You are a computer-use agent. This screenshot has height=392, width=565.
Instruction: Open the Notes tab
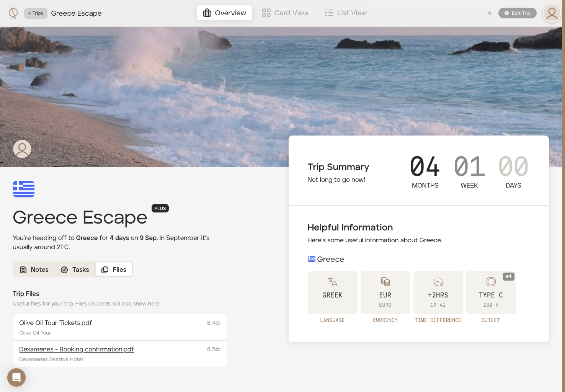click(x=34, y=269)
